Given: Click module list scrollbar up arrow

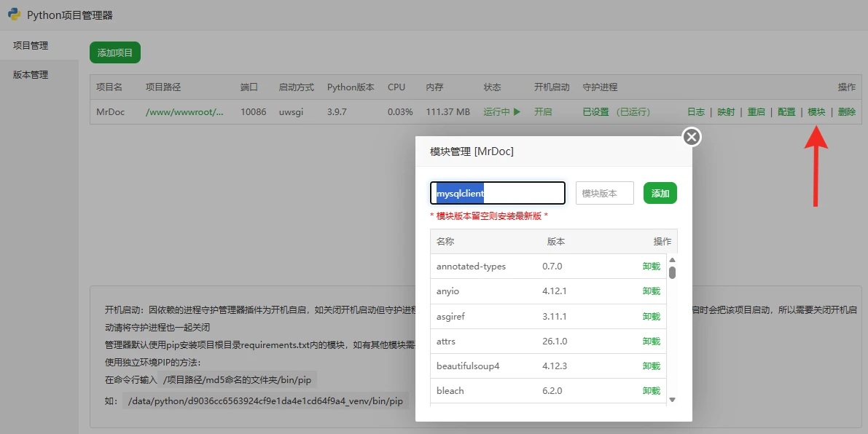Looking at the screenshot, I should (x=672, y=260).
